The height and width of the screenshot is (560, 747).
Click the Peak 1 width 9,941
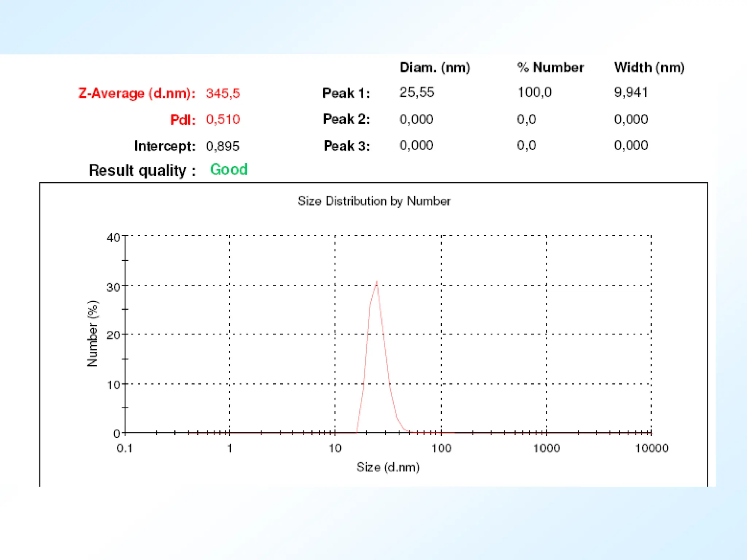point(631,92)
